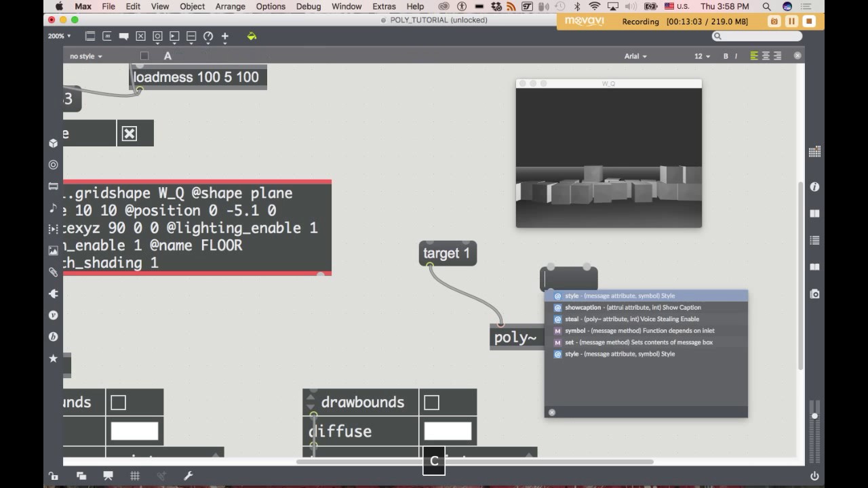Add a new object box from top toolbar
Viewport: 868px width, 488px height.
pyautogui.click(x=90, y=36)
